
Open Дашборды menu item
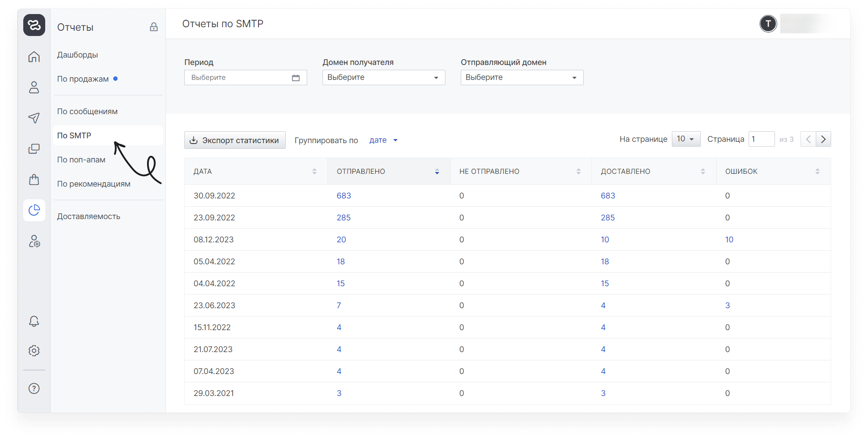click(x=77, y=55)
